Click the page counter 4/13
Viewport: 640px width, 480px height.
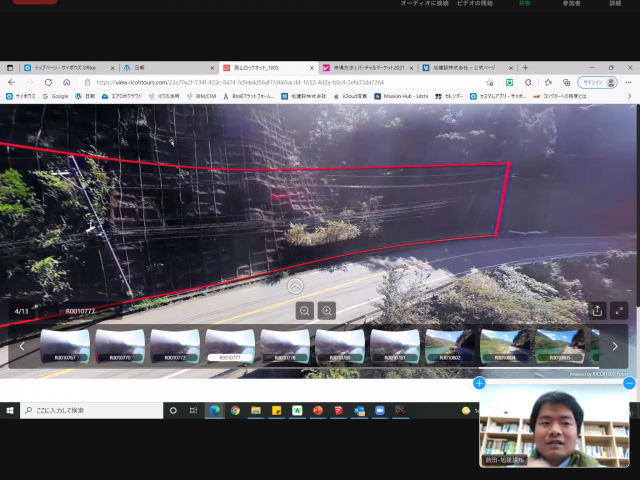pos(21,311)
